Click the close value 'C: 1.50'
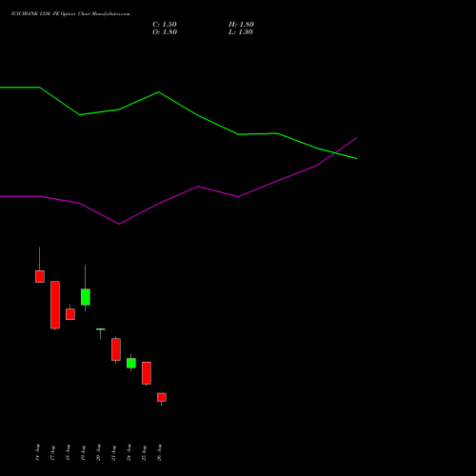The height and width of the screenshot is (476, 476). pyautogui.click(x=165, y=25)
